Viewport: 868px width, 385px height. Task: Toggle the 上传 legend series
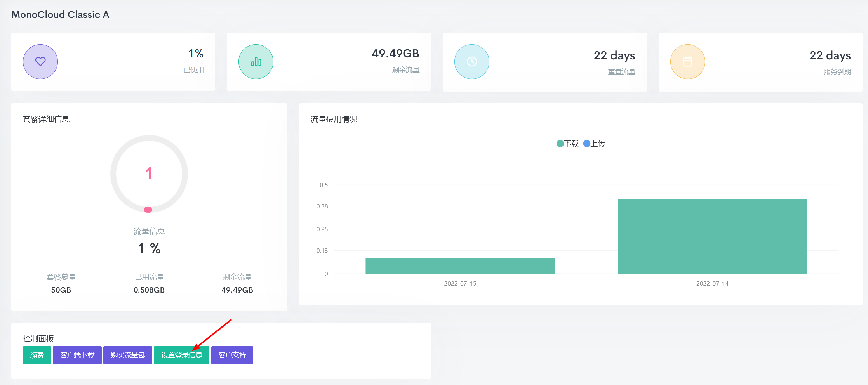click(594, 144)
